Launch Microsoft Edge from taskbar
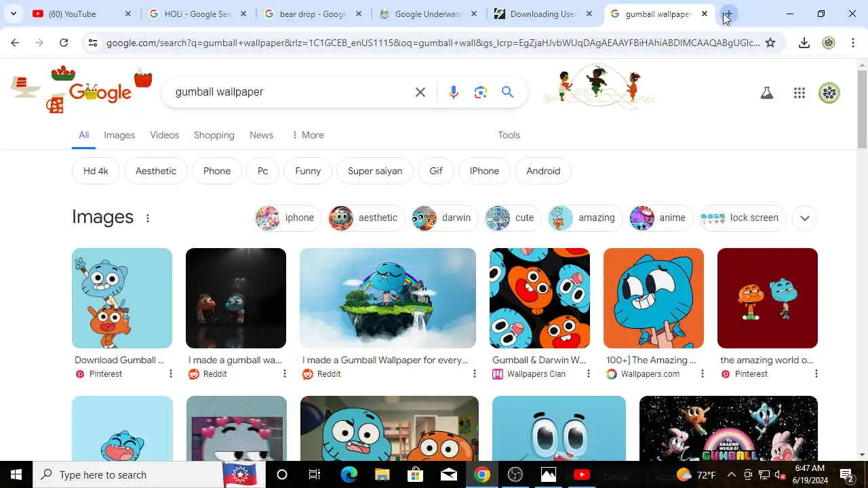 click(x=349, y=474)
